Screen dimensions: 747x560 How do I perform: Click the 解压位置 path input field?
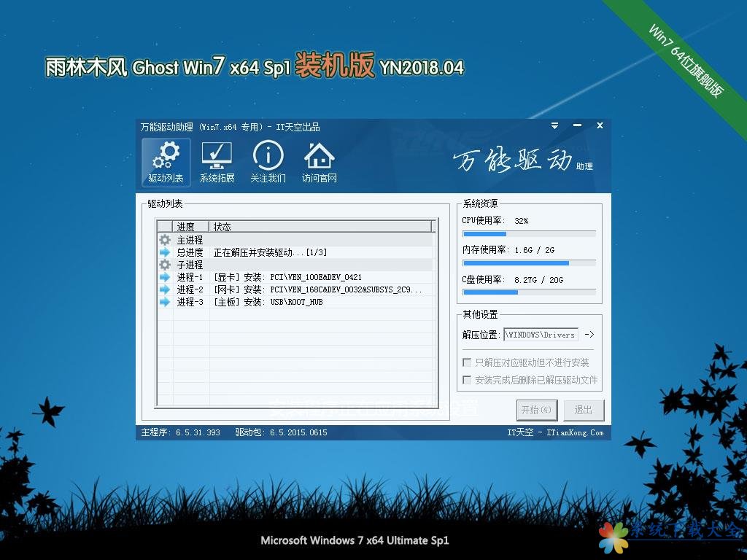(x=541, y=335)
